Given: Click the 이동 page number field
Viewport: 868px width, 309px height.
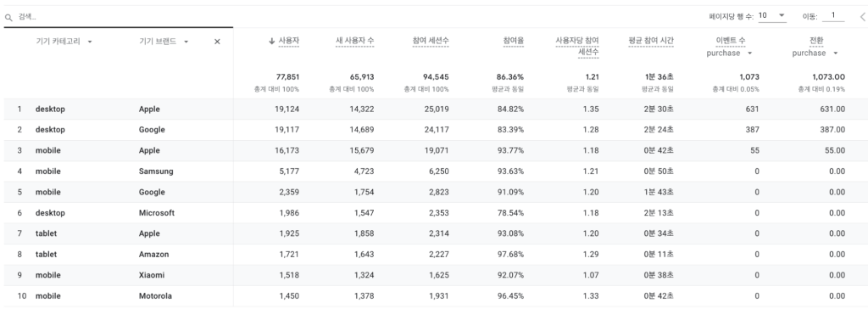Looking at the screenshot, I should coord(833,15).
